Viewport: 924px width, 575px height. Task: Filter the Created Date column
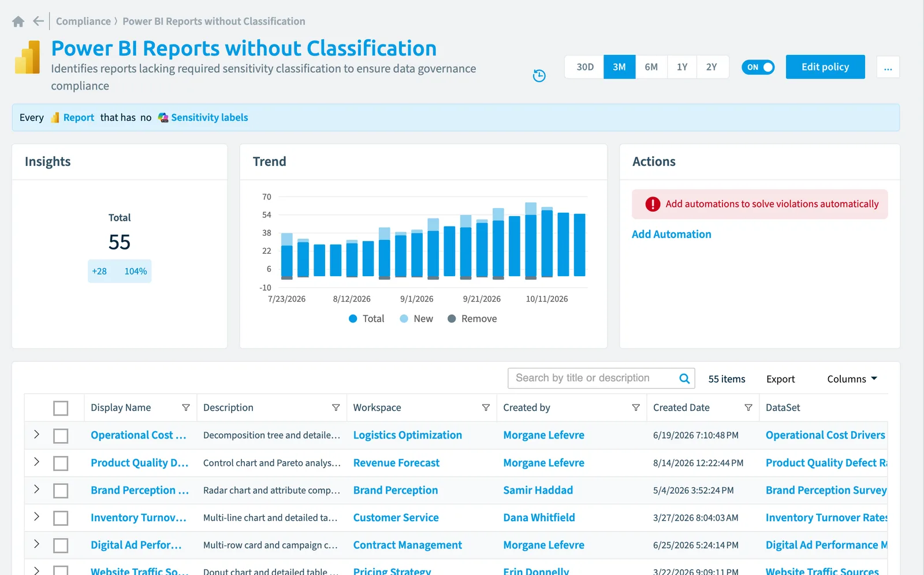point(748,408)
